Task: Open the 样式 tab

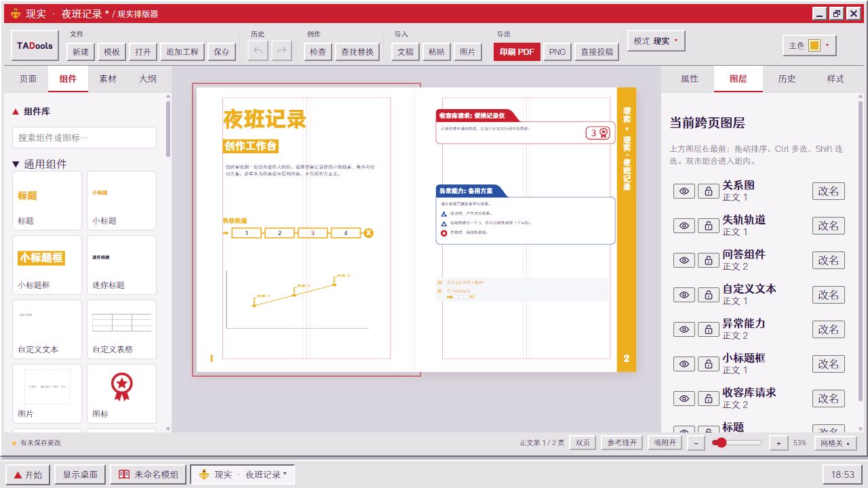Action: [x=835, y=79]
